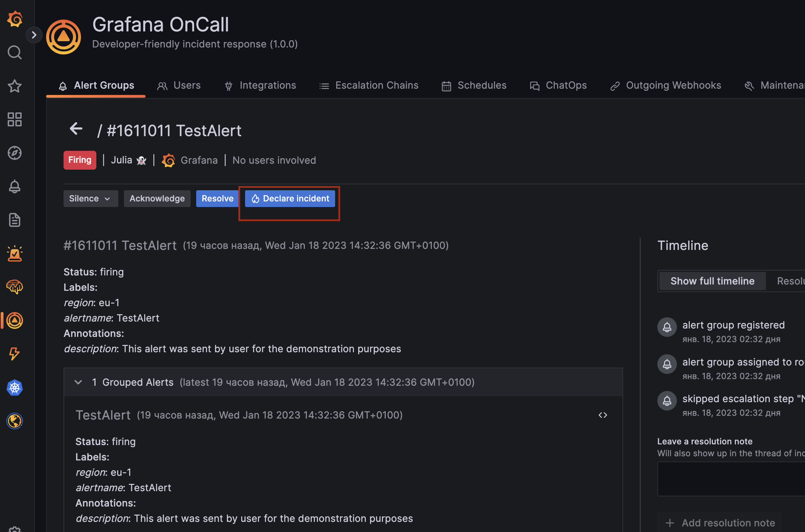Image resolution: width=805 pixels, height=532 pixels.
Task: Select the Kubernetes monitoring icon
Action: click(x=14, y=387)
